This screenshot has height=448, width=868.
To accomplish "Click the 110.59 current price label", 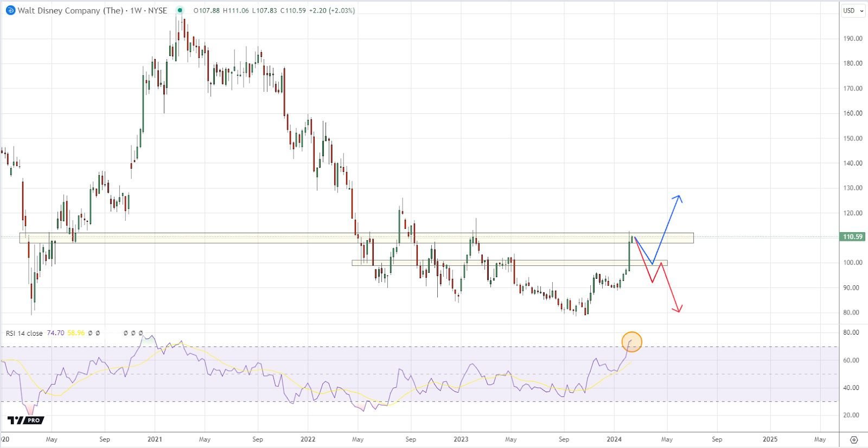I will tap(852, 237).
